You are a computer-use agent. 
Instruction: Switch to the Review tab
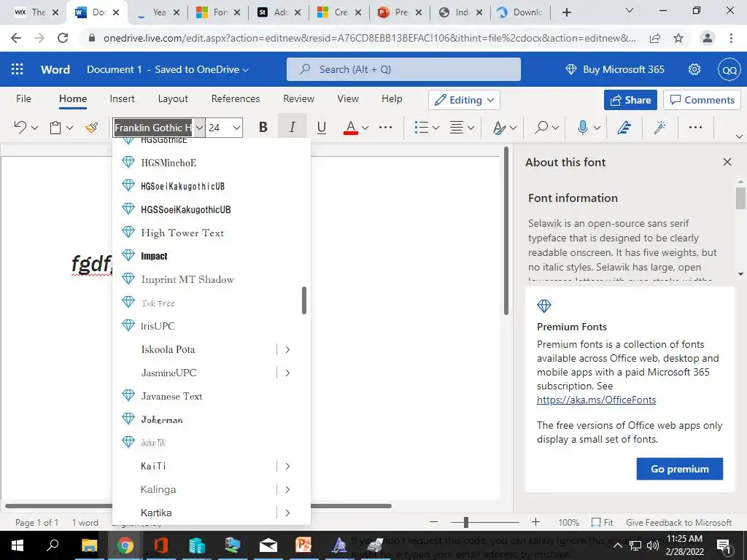pyautogui.click(x=298, y=98)
